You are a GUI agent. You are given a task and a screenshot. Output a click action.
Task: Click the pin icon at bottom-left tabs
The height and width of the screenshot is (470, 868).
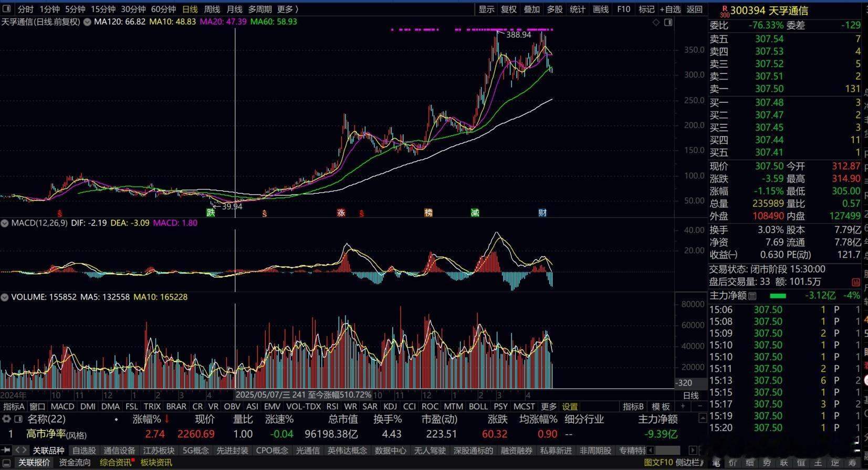5,451
